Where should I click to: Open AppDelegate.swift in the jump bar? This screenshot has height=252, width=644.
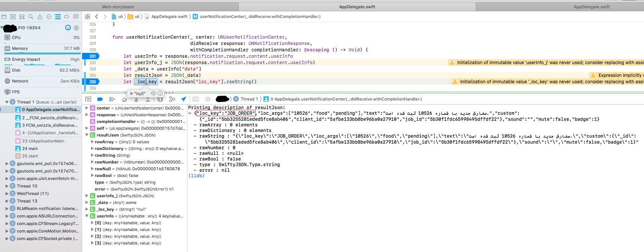coord(166,16)
